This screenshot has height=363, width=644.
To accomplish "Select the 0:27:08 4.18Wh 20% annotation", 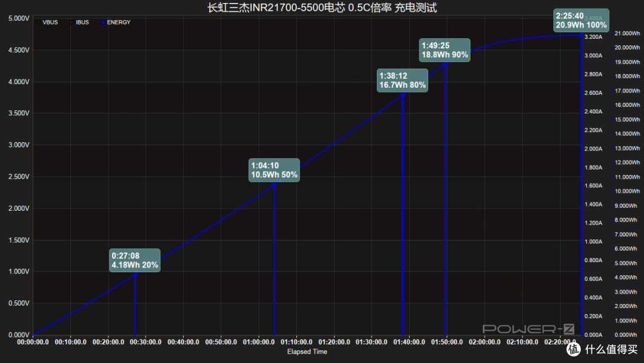I will pos(135,260).
